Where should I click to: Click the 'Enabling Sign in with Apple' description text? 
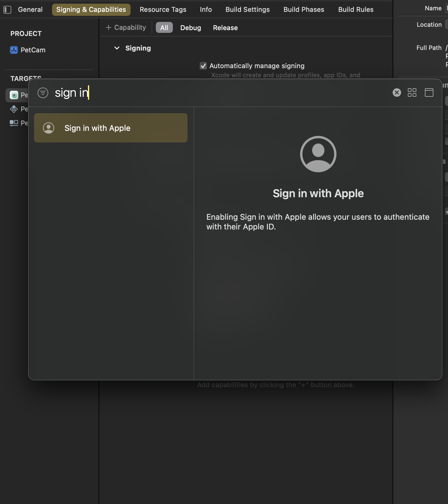pyautogui.click(x=318, y=222)
